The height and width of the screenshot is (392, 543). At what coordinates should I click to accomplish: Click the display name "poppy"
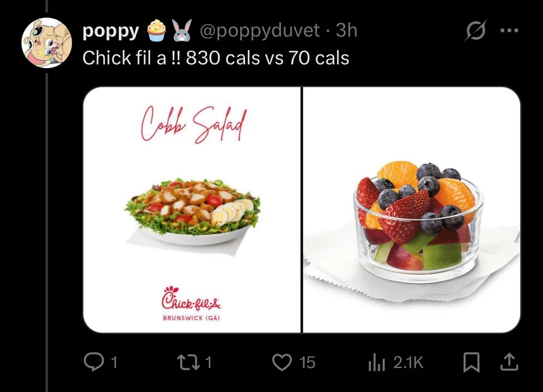110,30
